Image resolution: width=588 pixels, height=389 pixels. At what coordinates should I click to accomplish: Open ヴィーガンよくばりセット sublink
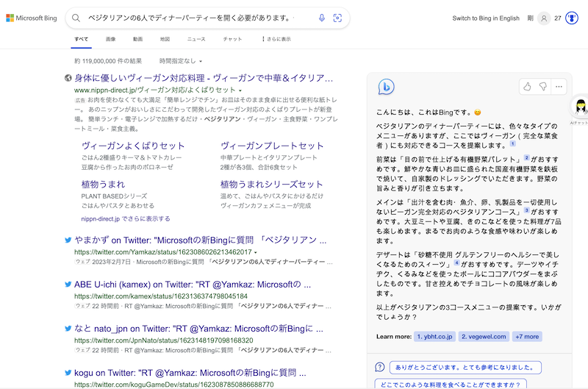coord(133,146)
